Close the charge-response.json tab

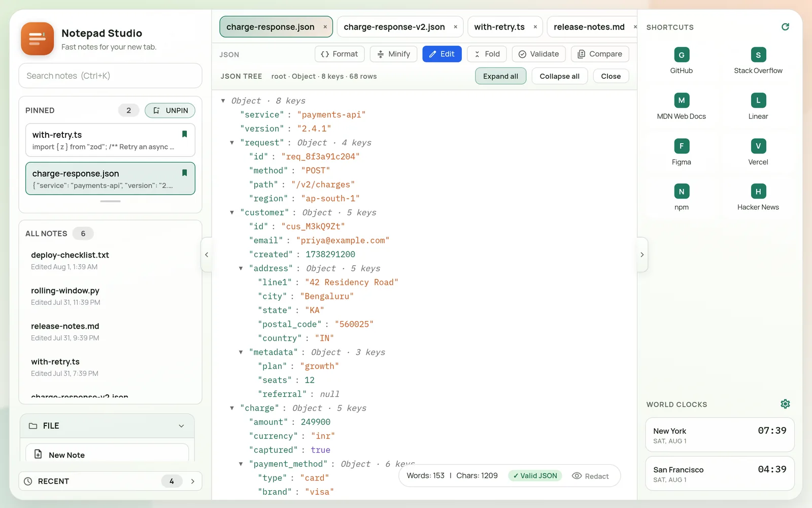[325, 27]
